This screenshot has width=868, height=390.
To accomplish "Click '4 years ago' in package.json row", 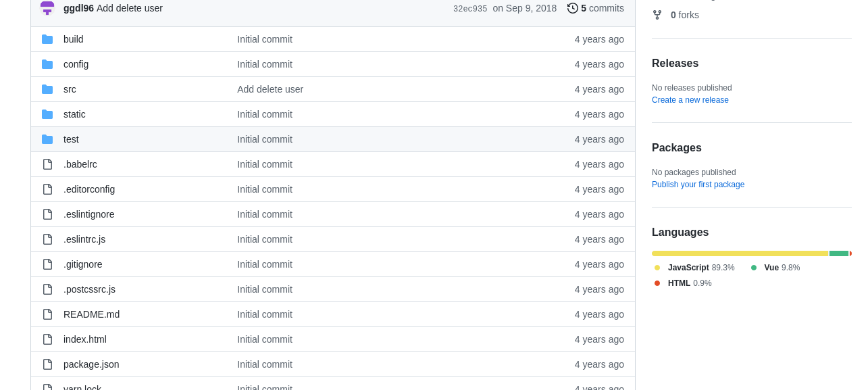I will point(599,364).
